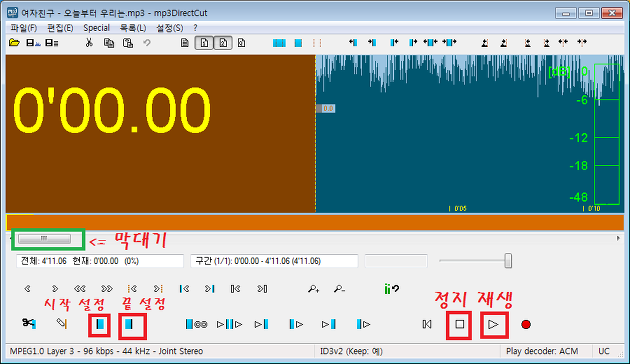
Task: Click the 전체: 4'11.06 position field
Action: click(x=100, y=261)
